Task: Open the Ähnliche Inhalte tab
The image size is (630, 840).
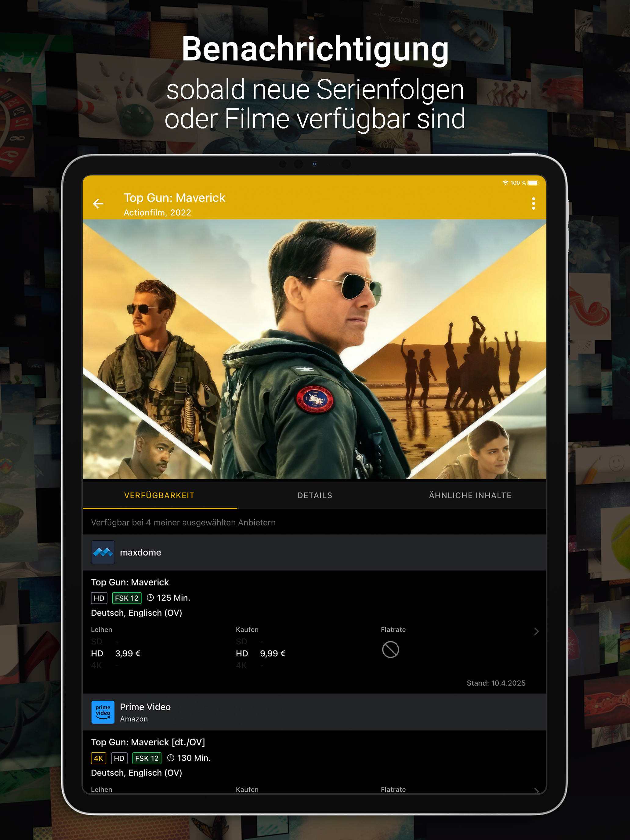Action: (x=470, y=495)
